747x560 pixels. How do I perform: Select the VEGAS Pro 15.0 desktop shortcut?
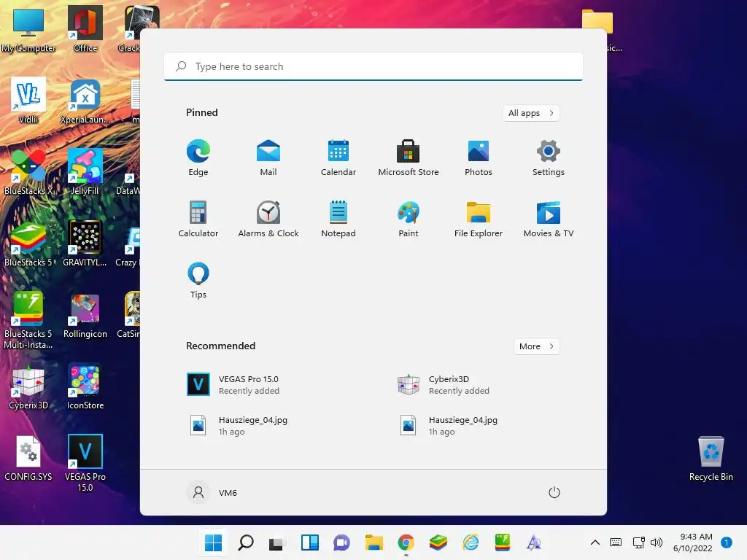[85, 463]
